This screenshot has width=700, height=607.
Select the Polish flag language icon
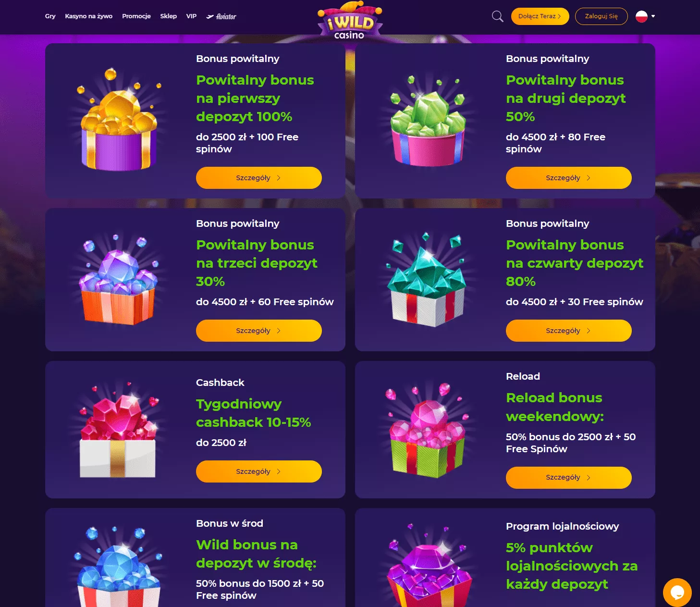pyautogui.click(x=641, y=16)
